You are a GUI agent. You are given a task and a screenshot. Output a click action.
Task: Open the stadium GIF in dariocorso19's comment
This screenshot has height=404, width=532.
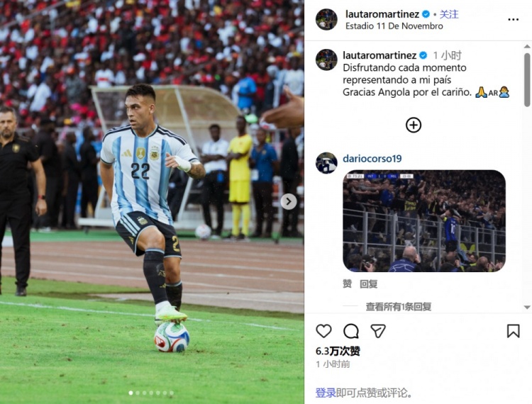(424, 221)
